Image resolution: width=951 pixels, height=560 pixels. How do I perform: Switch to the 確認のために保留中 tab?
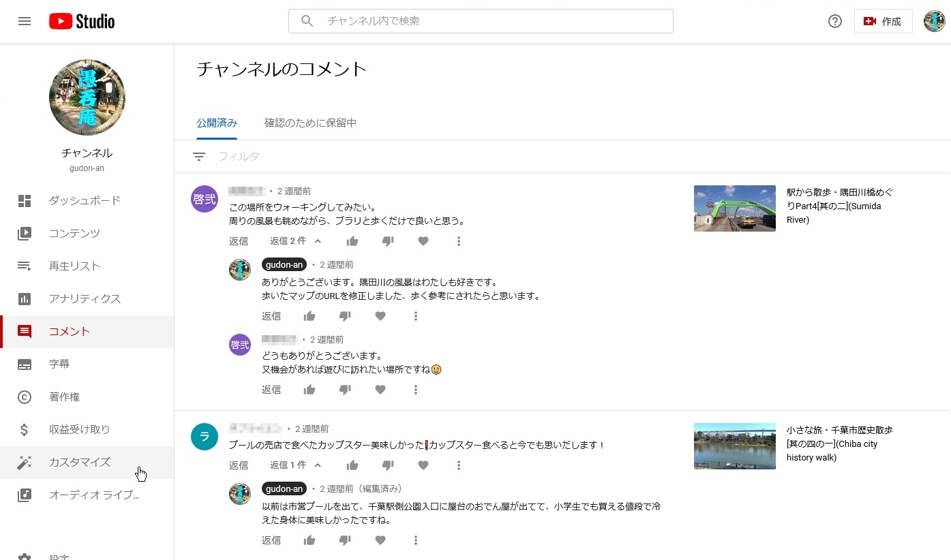pos(310,123)
